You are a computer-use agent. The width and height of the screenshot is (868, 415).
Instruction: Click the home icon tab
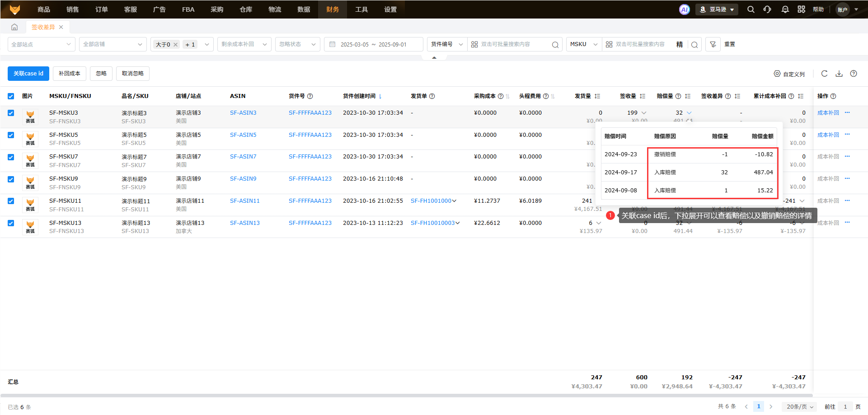pos(14,27)
